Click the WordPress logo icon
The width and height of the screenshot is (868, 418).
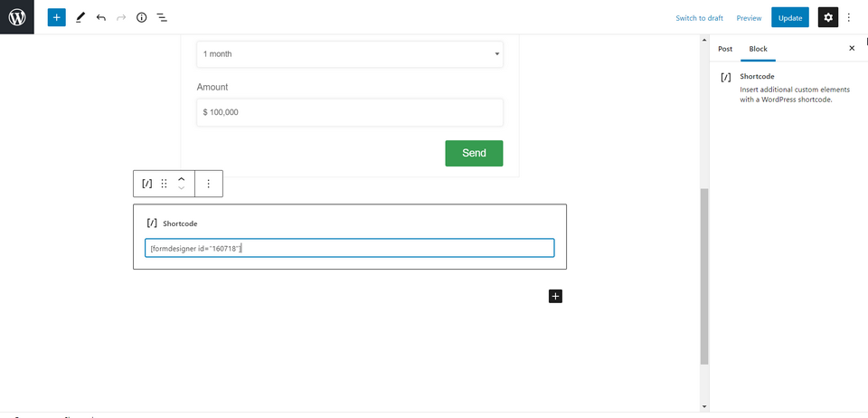(x=17, y=17)
